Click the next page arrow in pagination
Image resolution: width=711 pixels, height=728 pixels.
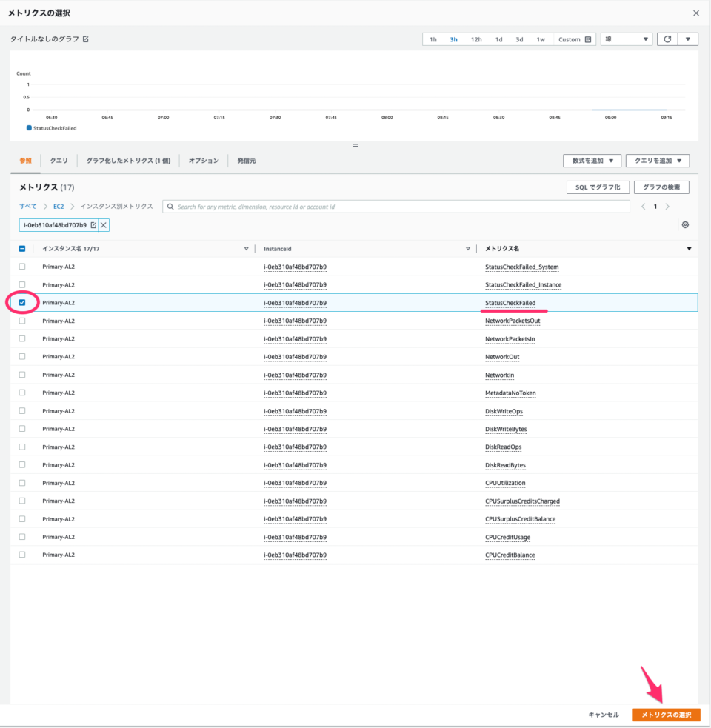click(666, 207)
